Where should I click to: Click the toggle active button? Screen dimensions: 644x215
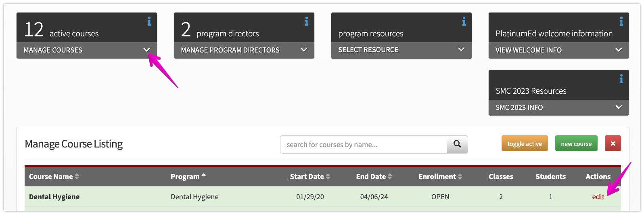pos(525,143)
